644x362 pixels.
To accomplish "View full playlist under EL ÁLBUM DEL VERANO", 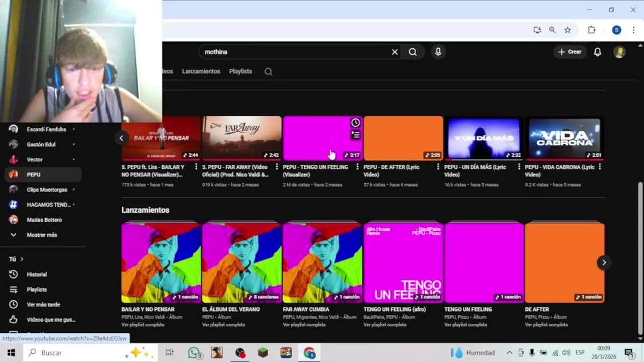I will click(x=223, y=325).
